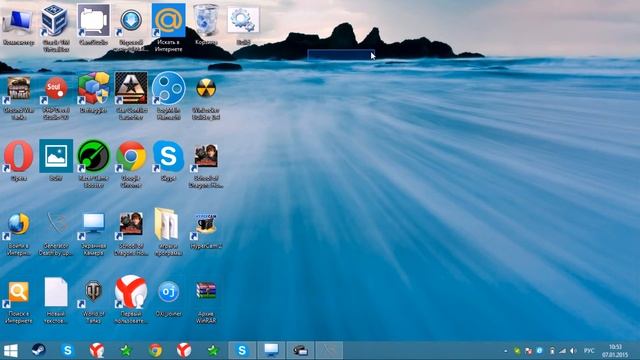Switch to the HyperCam camera taskbar window
Screen dimensions: 640x360
(x=300, y=350)
